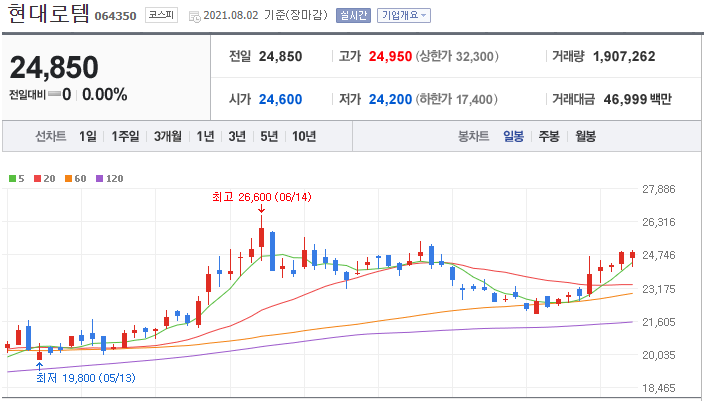Select the 1주일 line chart tab

(x=125, y=136)
